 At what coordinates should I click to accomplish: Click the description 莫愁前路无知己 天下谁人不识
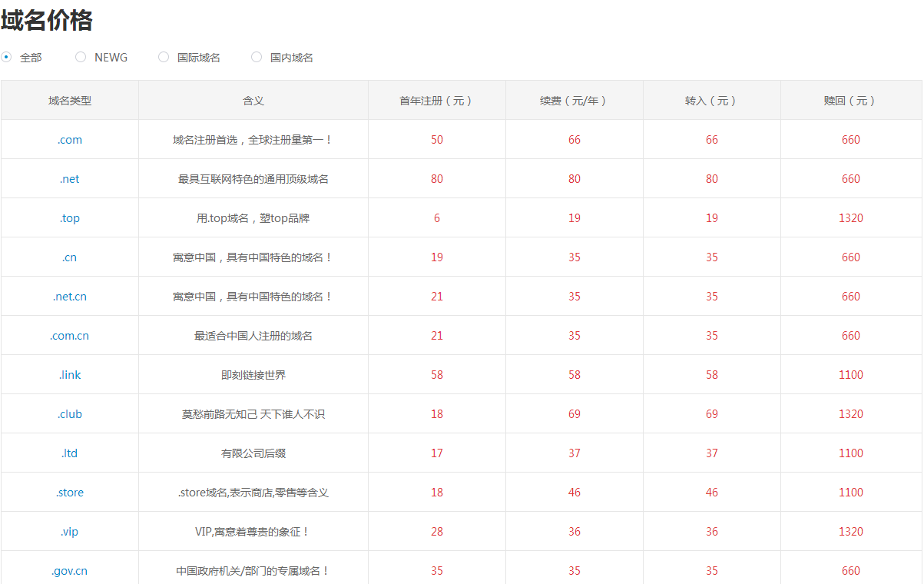(x=253, y=414)
